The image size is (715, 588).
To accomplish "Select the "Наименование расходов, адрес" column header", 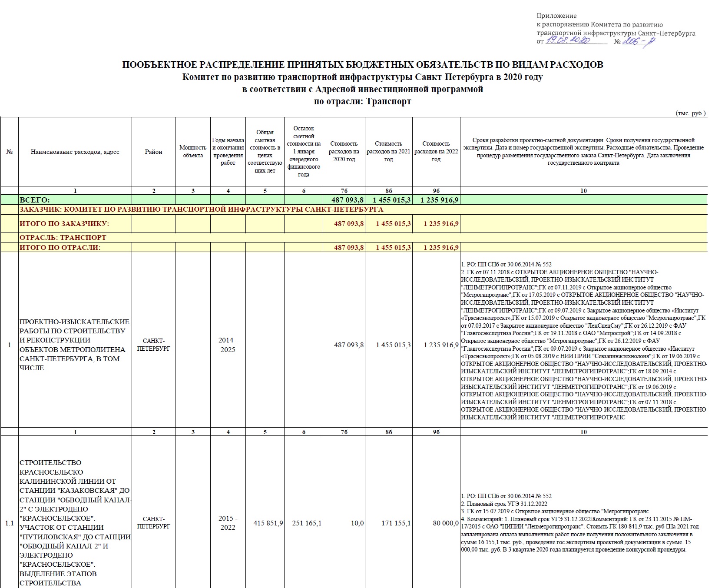I will pos(75,152).
